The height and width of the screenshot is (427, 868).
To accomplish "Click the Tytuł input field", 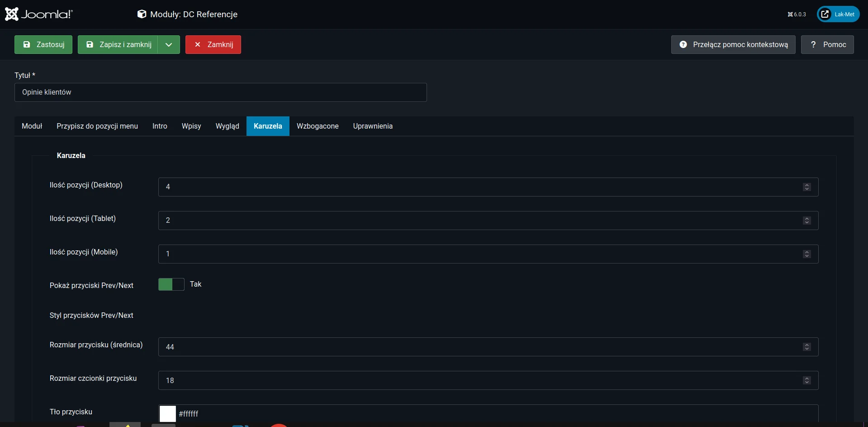I will click(220, 92).
